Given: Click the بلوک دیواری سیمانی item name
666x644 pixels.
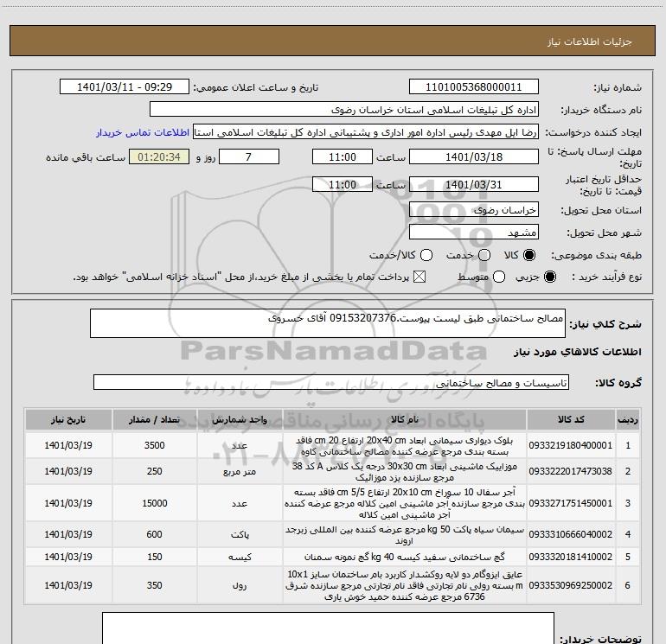Looking at the screenshot, I should pyautogui.click(x=405, y=445).
